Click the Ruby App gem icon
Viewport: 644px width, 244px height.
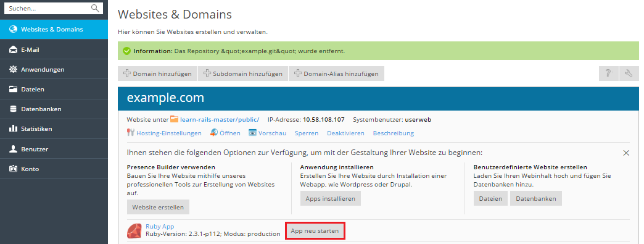(x=134, y=231)
